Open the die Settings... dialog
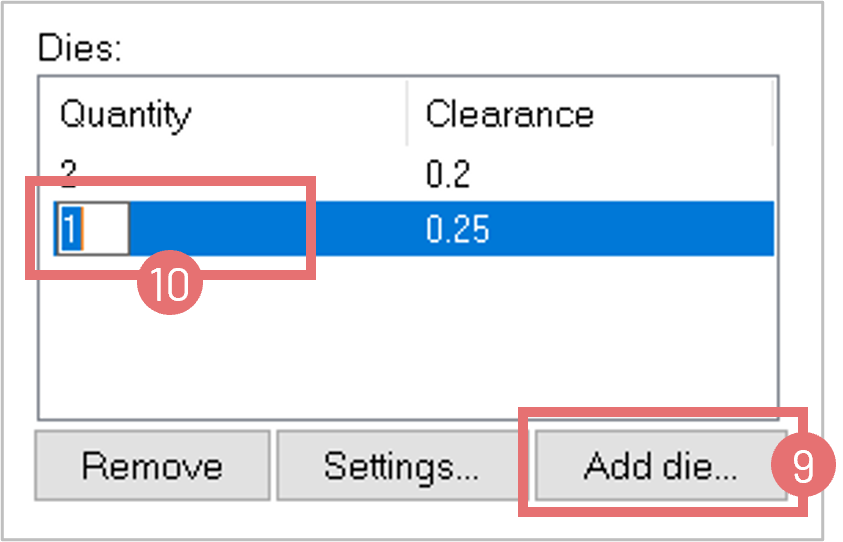This screenshot has width=843, height=542. click(401, 466)
